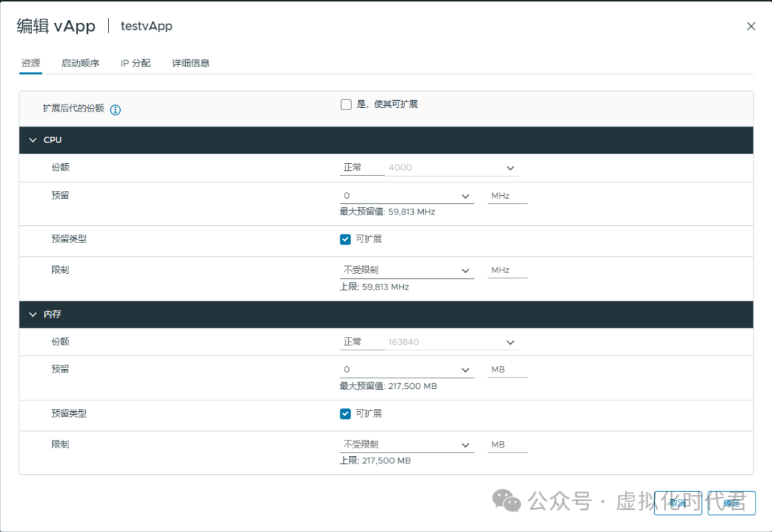Click the 上限: 217,500 MB text
Image resolution: width=772 pixels, height=532 pixels.
tap(375, 460)
